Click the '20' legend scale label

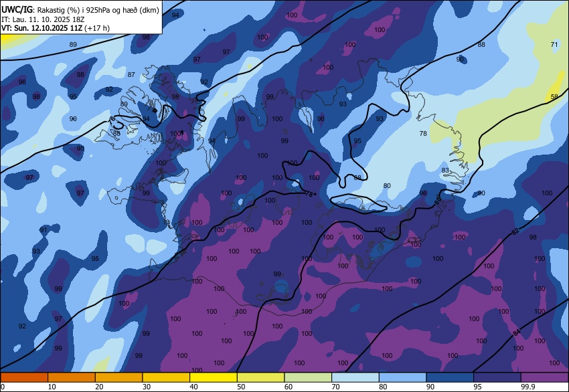99,387
